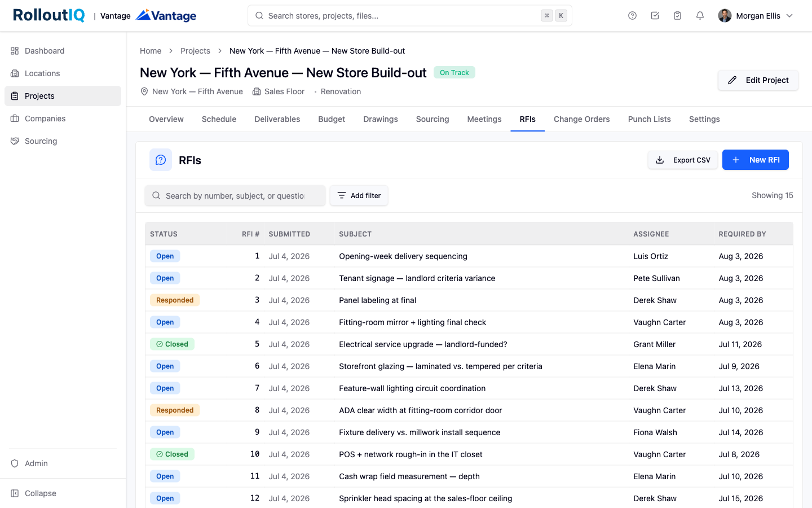The image size is (812, 508).
Task: Click Edit Project button
Action: point(758,80)
